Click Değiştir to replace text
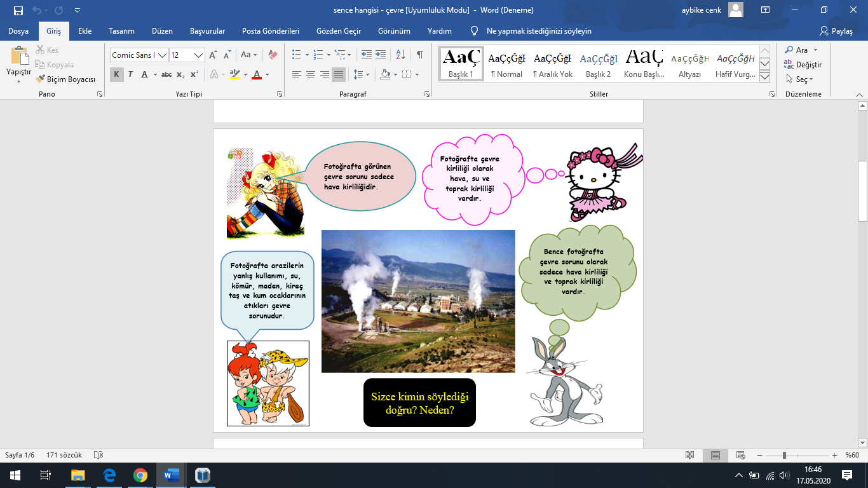Screen dimensions: 868x488 coord(803,65)
